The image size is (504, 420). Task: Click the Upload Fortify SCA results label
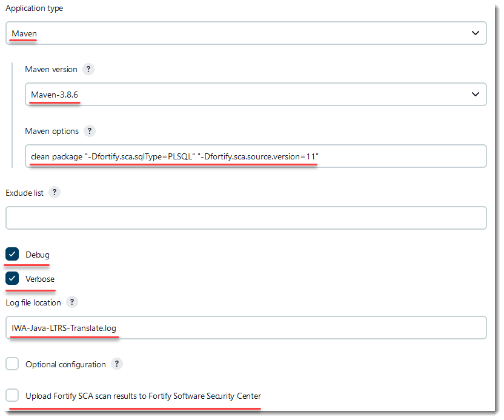click(x=144, y=395)
